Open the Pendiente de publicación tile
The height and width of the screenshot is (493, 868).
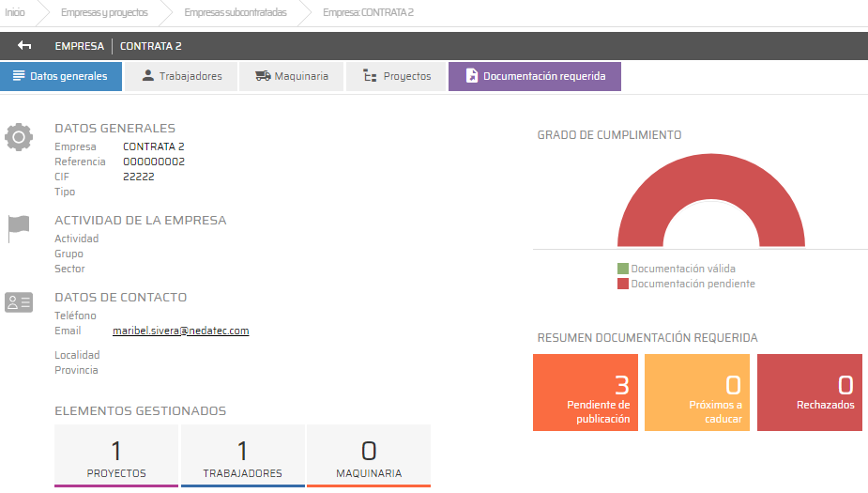[x=585, y=393]
